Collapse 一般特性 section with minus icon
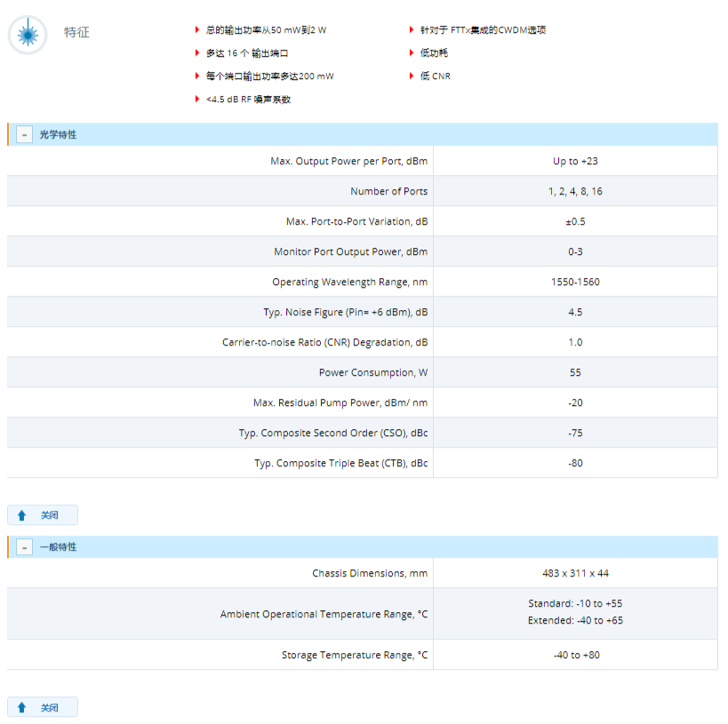 point(25,547)
